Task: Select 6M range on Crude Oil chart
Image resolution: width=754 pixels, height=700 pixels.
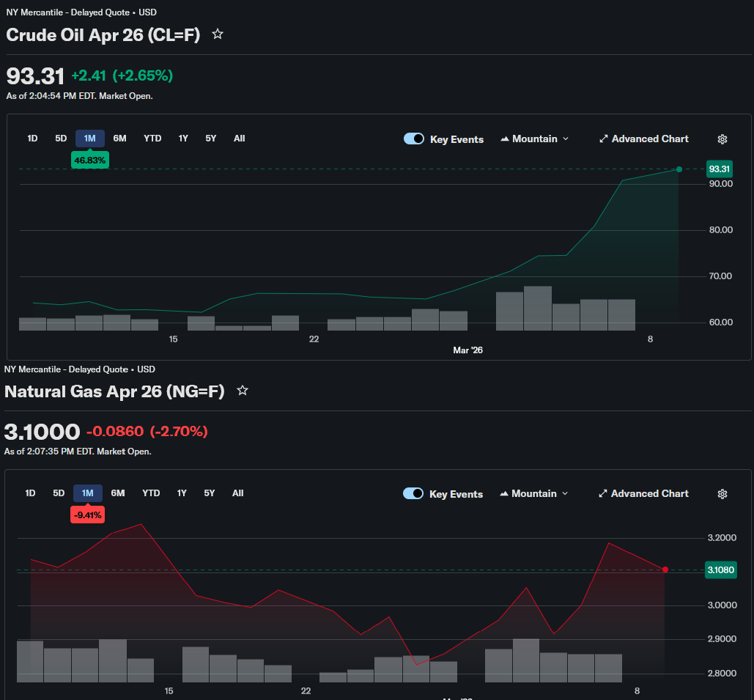Action: pos(119,139)
